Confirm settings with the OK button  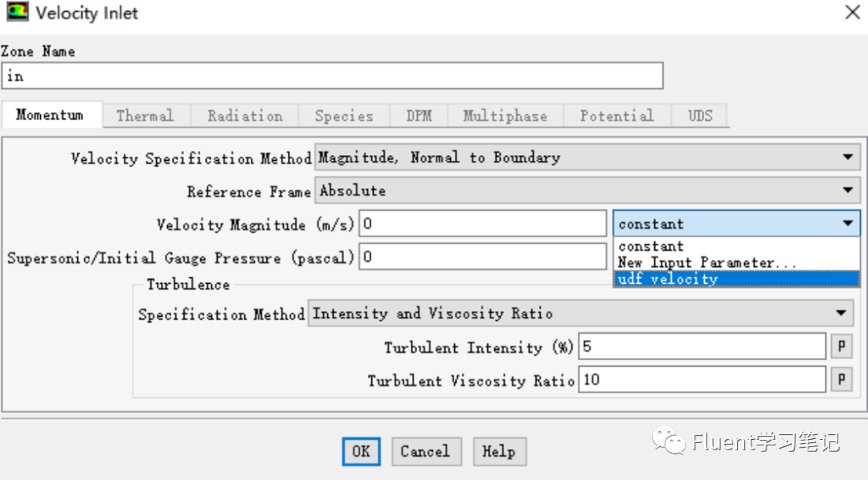pyautogui.click(x=361, y=451)
